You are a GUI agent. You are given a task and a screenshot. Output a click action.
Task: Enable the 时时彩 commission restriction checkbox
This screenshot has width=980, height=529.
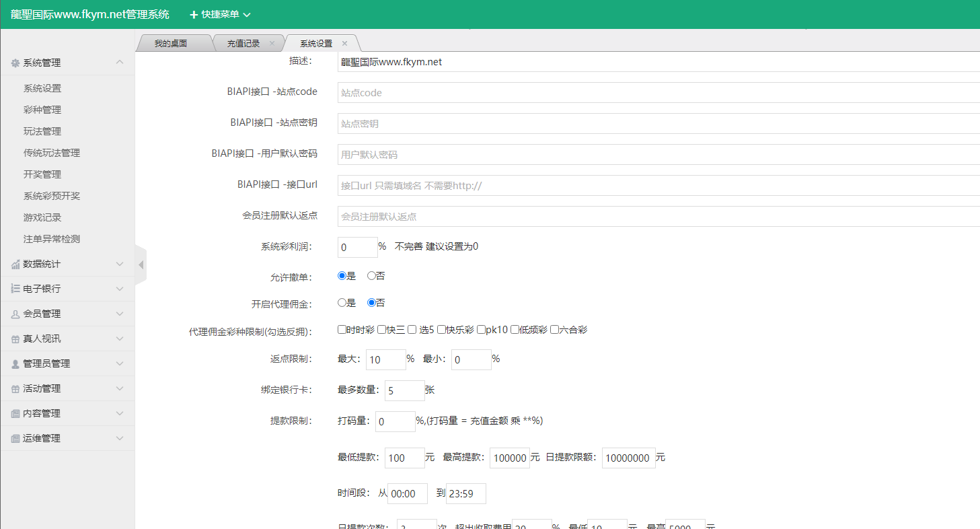[x=342, y=329]
